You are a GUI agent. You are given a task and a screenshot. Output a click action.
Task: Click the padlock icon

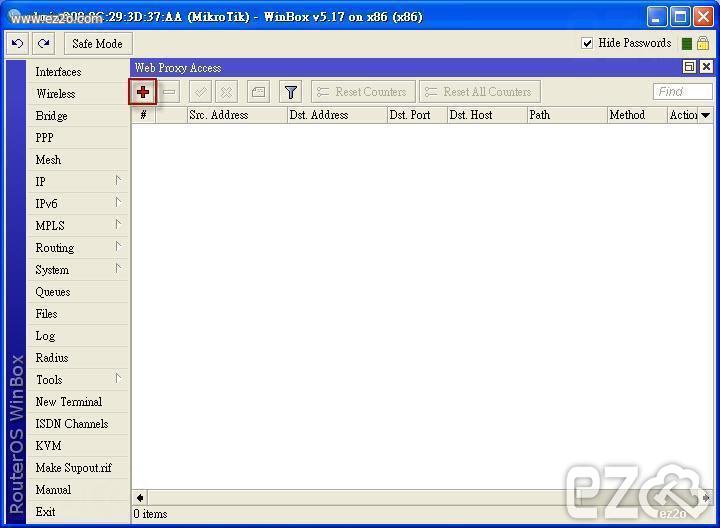point(703,43)
